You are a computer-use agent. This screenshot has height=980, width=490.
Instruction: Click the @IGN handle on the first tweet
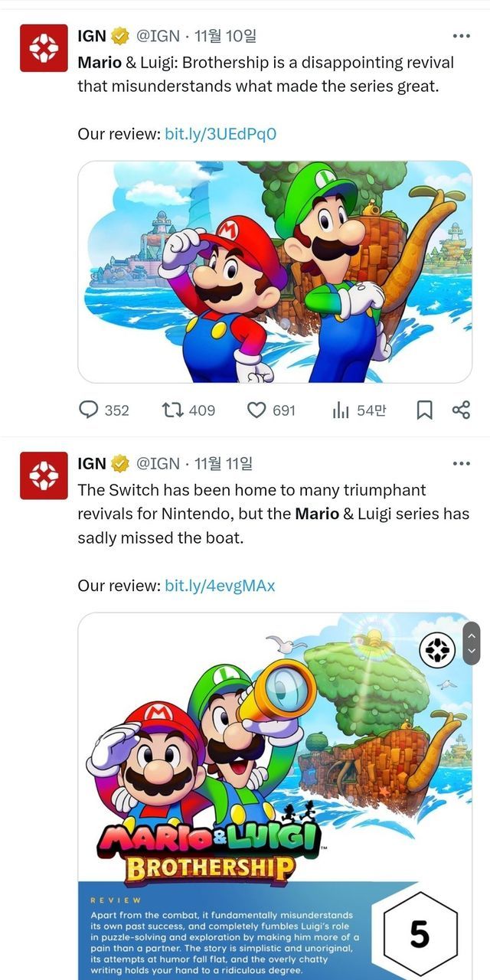(158, 36)
